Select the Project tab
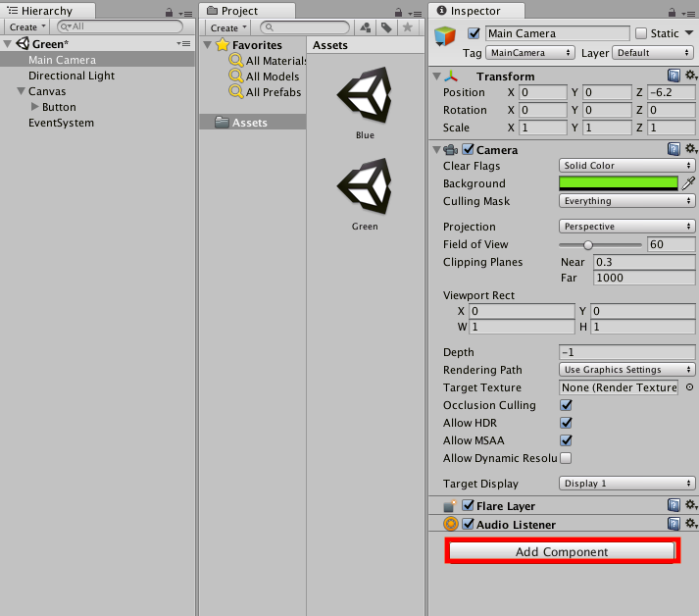The image size is (699, 616). pos(246,11)
